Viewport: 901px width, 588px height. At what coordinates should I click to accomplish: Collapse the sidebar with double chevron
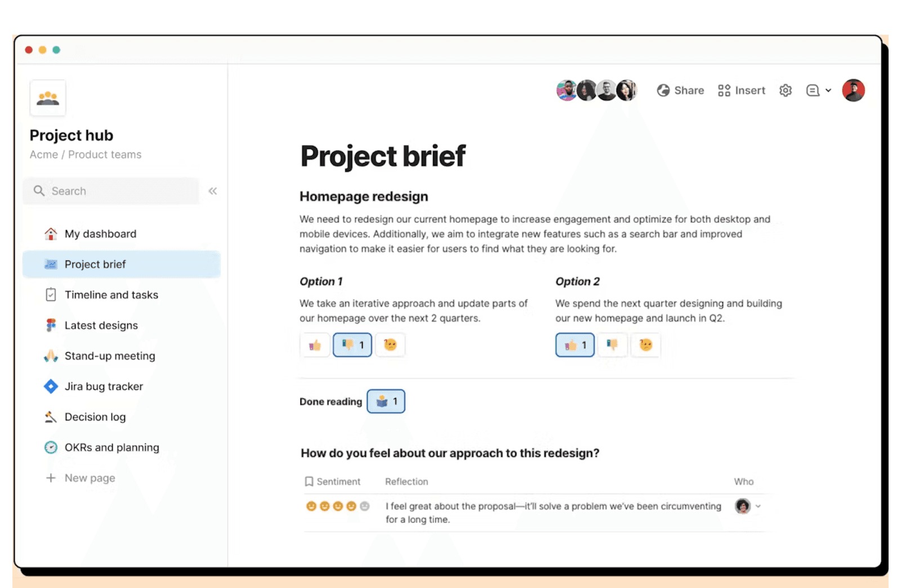tap(213, 191)
